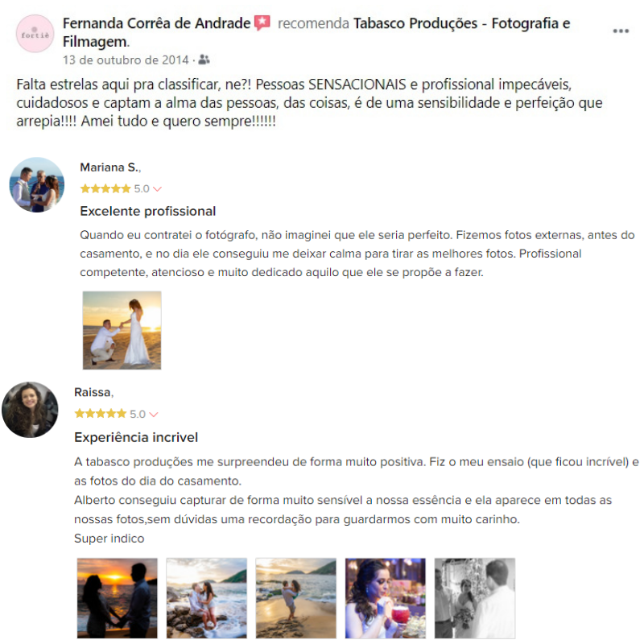Click Raissa's five-star rating stars
This screenshot has height=644, width=644.
pyautogui.click(x=100, y=414)
